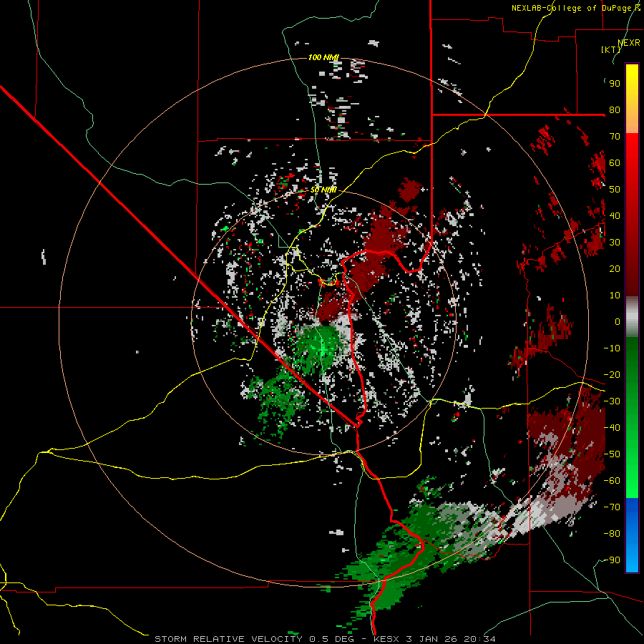Click the 20 value on velocity scale
The height and width of the screenshot is (644, 644).
[x=615, y=269]
